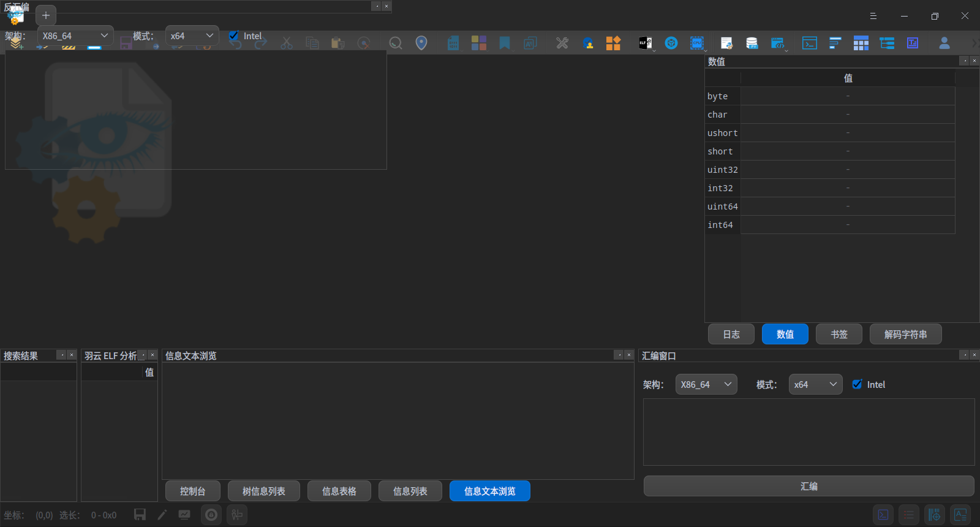Click the blue console terminal toolbar icon
This screenshot has width=980, height=527.
(x=809, y=43)
